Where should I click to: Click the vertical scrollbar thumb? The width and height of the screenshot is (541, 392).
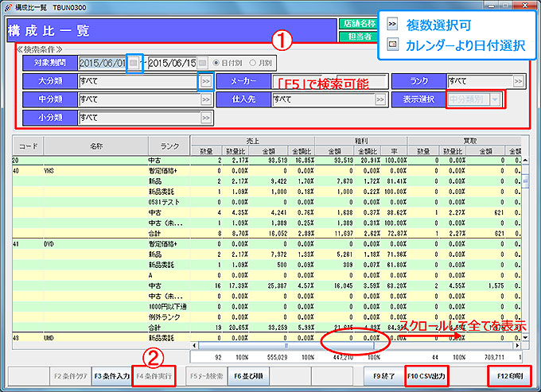coord(525,180)
